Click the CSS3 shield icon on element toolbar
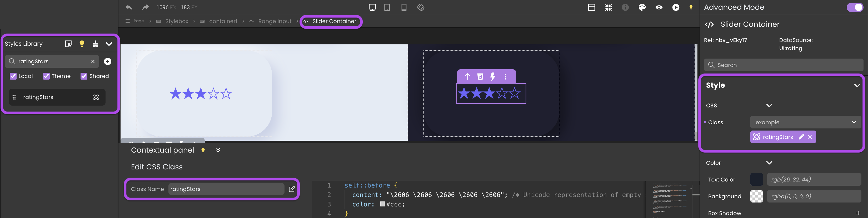This screenshot has height=218, width=868. pos(480,77)
